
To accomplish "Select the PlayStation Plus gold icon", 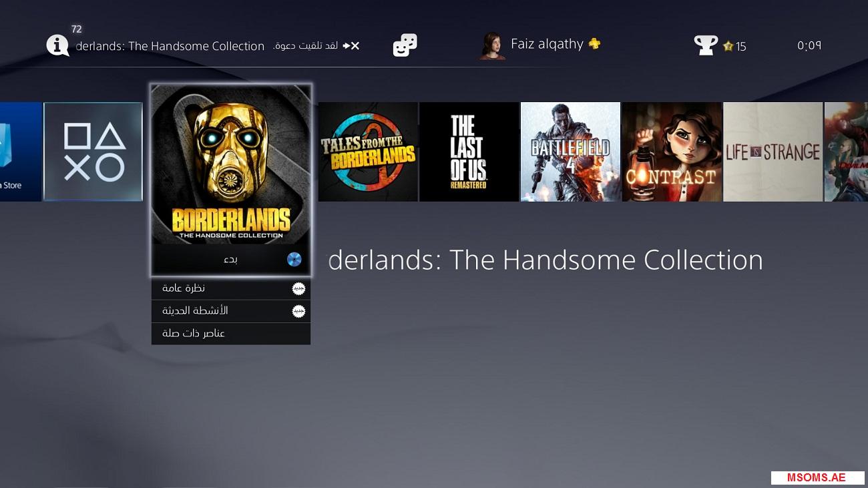I will (x=594, y=44).
